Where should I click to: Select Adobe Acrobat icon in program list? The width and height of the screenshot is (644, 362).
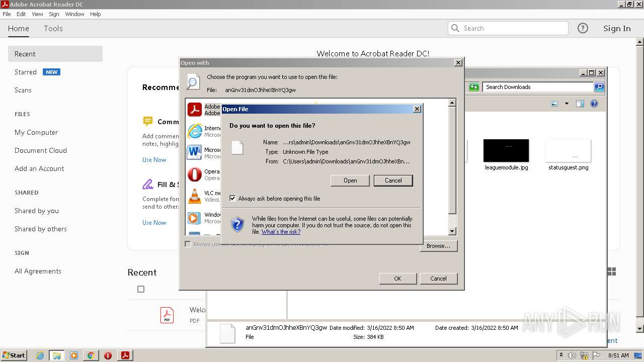point(195,109)
